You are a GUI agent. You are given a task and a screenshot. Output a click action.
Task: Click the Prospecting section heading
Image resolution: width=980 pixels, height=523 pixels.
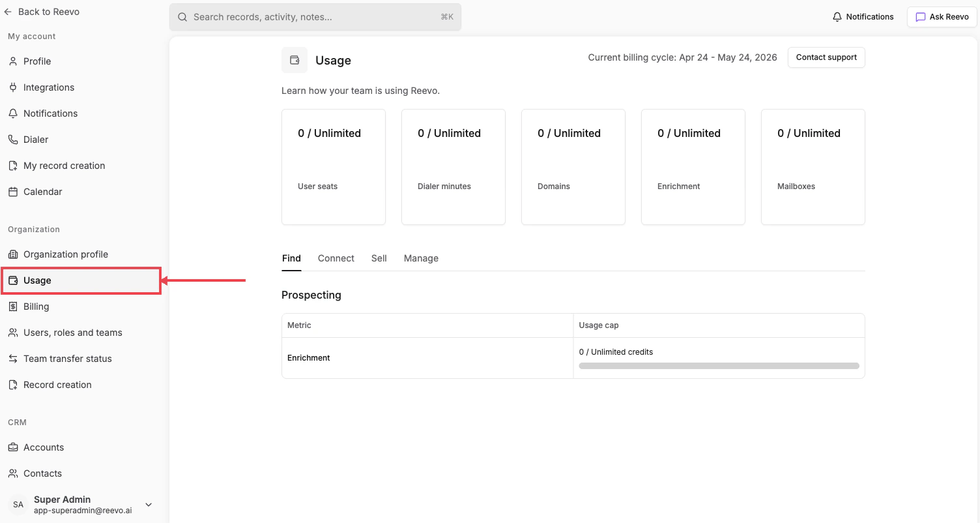tap(311, 295)
